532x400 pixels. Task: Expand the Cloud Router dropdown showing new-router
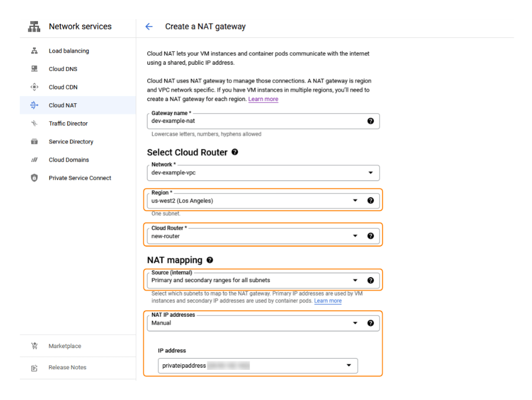point(356,235)
